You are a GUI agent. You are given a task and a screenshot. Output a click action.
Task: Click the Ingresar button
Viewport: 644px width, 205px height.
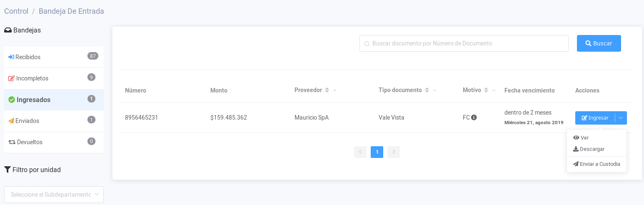[x=595, y=118]
